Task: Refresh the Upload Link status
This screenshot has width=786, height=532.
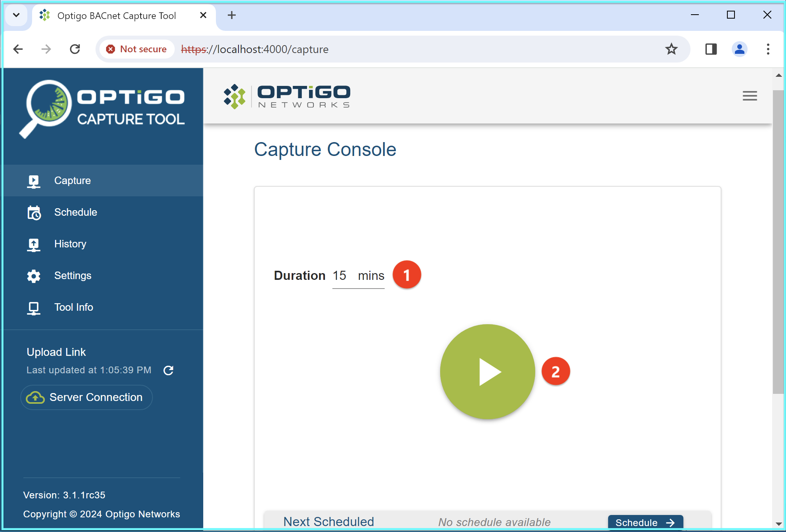Action: tap(168, 370)
